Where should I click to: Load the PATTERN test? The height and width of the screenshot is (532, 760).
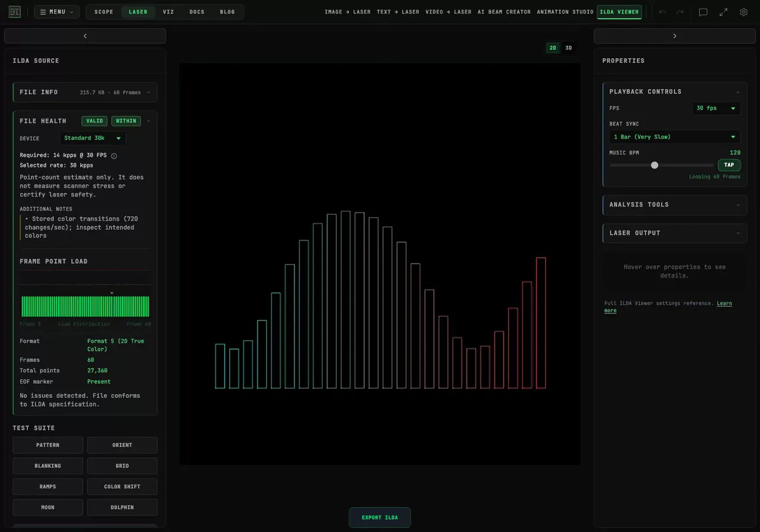coord(47,445)
